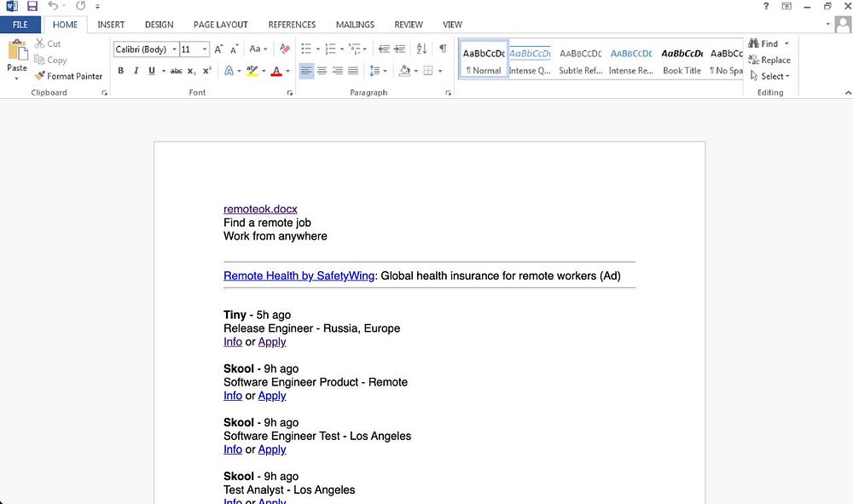Image resolution: width=853 pixels, height=504 pixels.
Task: Click the bullets list icon
Action: (x=306, y=49)
